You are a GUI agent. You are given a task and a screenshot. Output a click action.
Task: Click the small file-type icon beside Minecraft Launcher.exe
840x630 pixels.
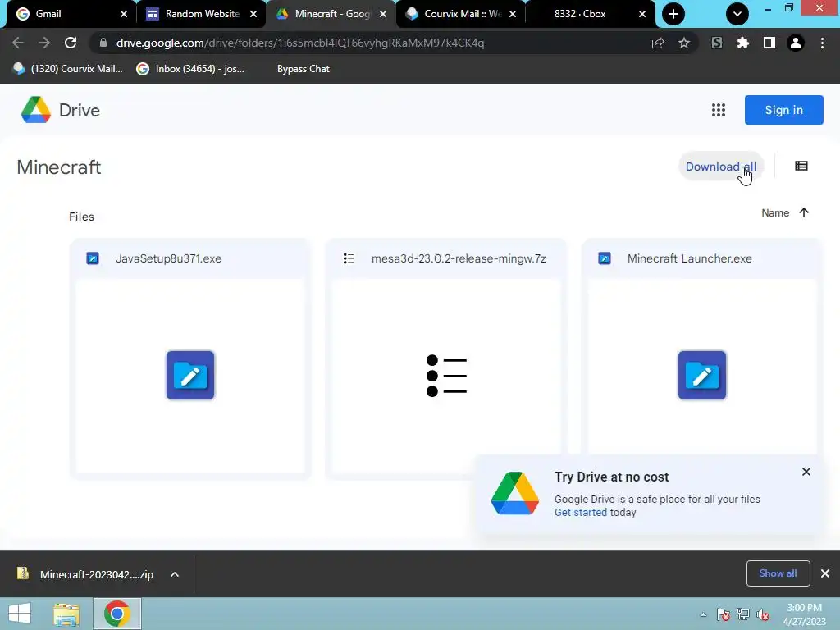pyautogui.click(x=605, y=258)
